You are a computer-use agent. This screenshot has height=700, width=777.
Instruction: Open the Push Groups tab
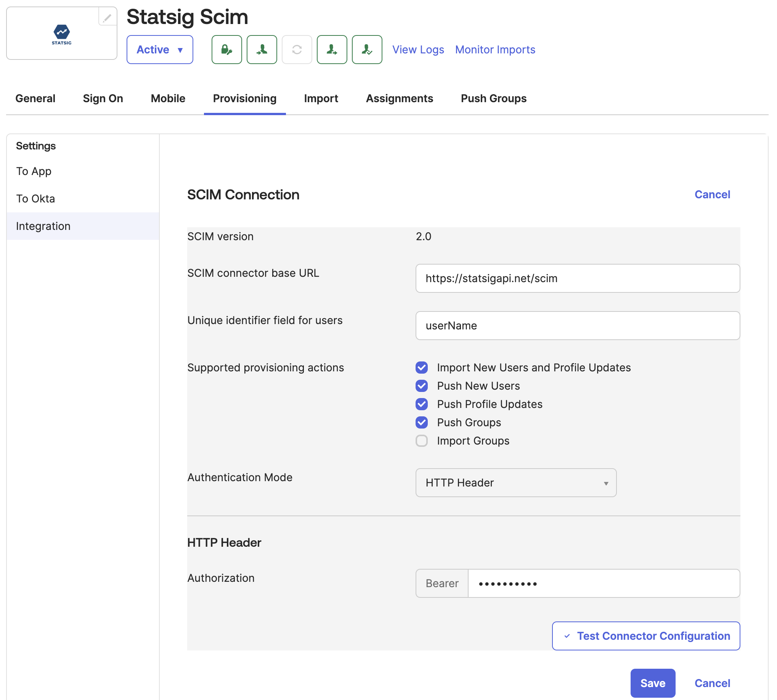493,98
